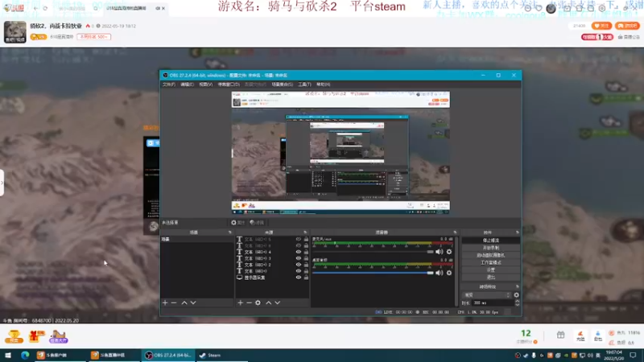The height and width of the screenshot is (362, 644).
Task: Click the transition duration 300 ms field
Action: tap(492, 303)
